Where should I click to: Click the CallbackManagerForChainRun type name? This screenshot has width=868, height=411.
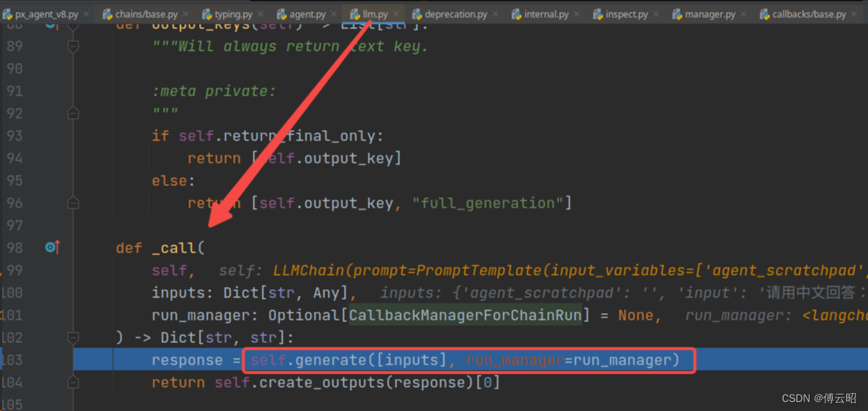coord(465,315)
